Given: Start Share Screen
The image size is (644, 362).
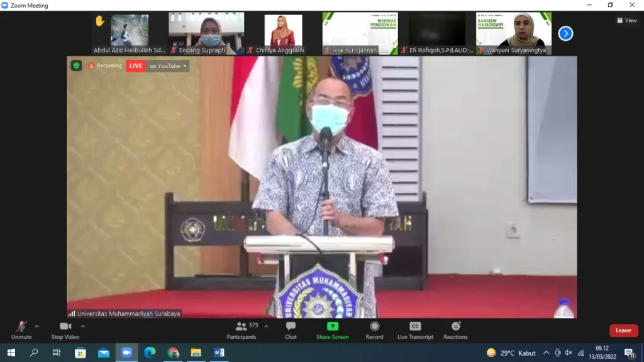Looking at the screenshot, I should tap(333, 331).
